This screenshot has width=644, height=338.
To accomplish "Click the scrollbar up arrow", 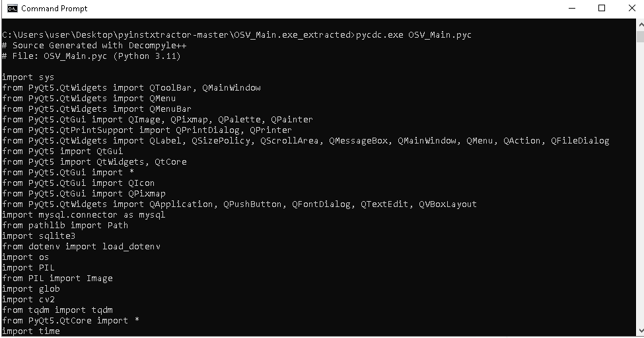I will click(x=639, y=23).
